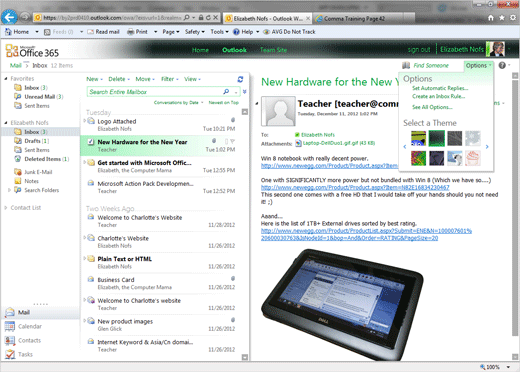Open the IE Help icon menu
The width and height of the screenshot is (520, 372).
coord(236,32)
